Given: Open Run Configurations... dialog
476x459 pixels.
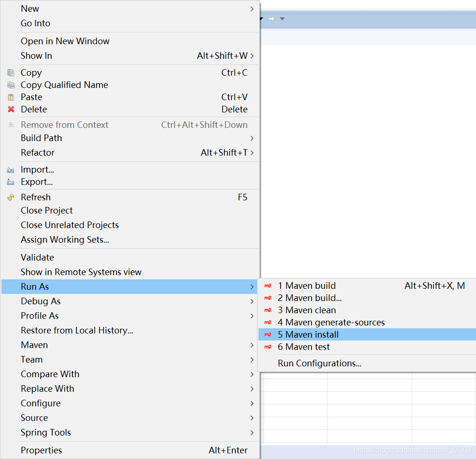Looking at the screenshot, I should [x=367, y=364].
